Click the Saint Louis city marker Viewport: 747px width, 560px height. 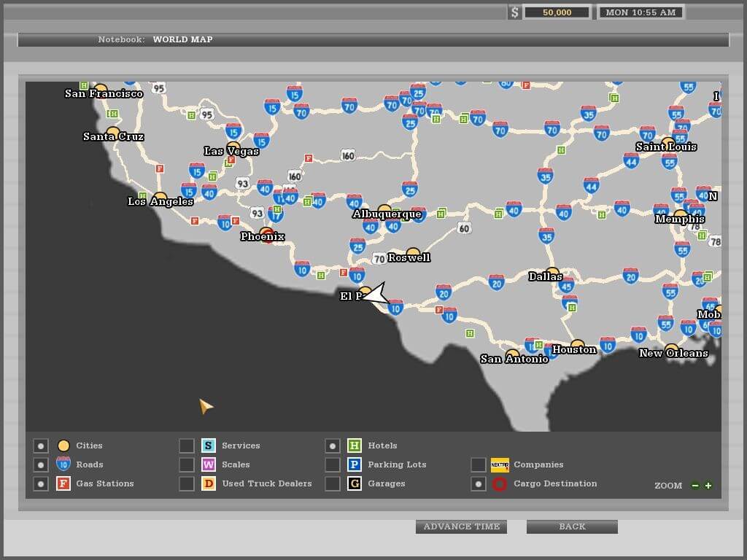point(667,143)
